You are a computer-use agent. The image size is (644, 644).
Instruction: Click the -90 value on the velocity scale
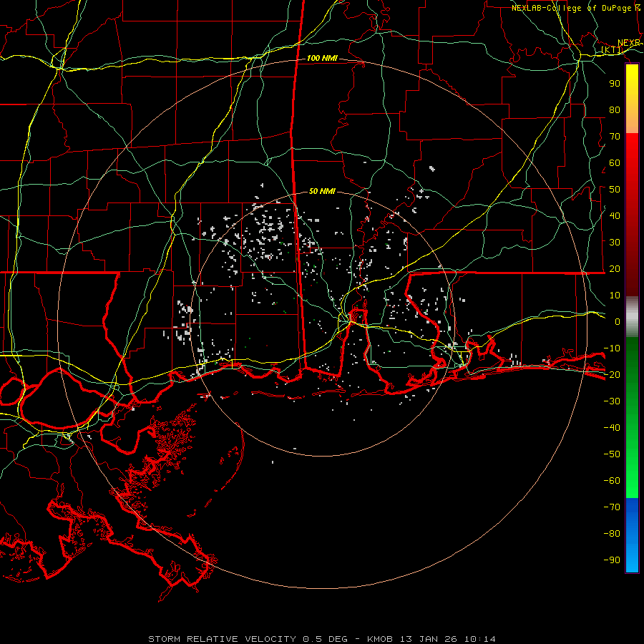[612, 560]
